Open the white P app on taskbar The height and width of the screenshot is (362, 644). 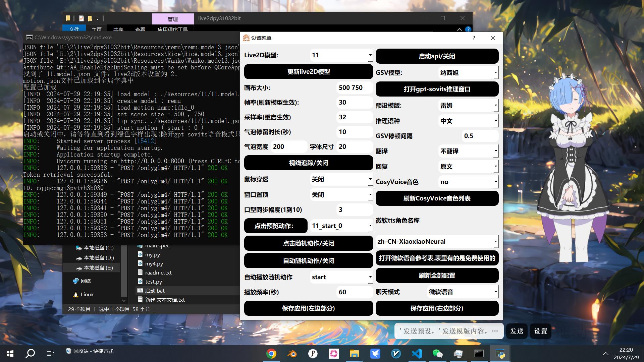313,354
